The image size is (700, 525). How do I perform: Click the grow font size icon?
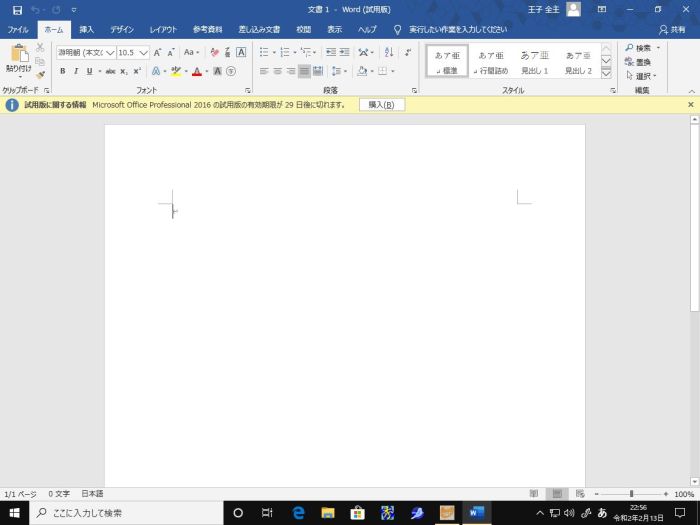pos(158,52)
